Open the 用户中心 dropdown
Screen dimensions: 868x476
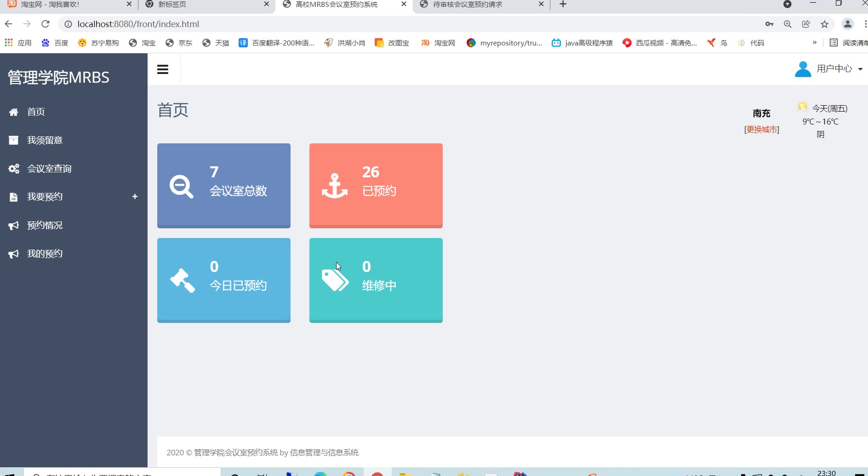click(828, 69)
